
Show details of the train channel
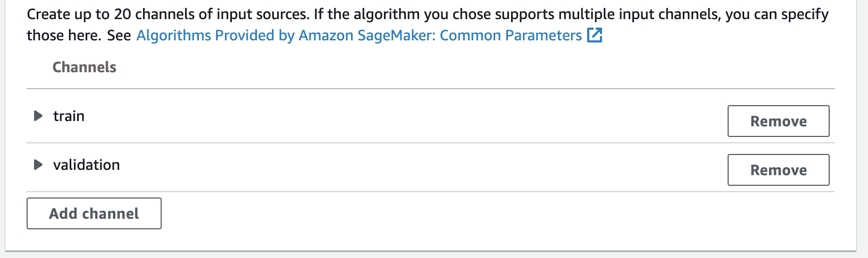click(x=38, y=116)
